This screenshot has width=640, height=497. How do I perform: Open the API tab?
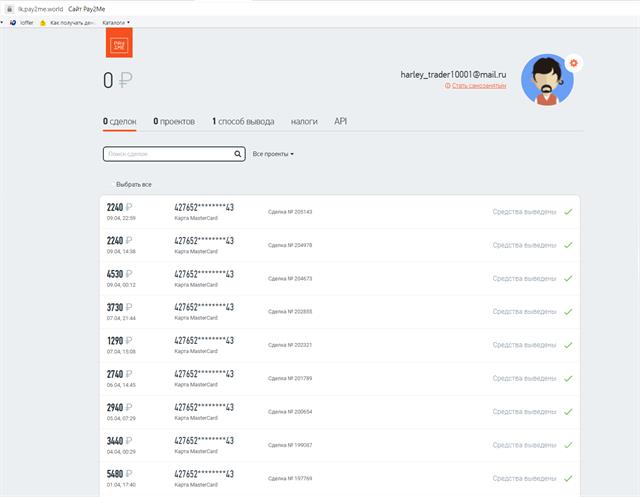click(340, 121)
